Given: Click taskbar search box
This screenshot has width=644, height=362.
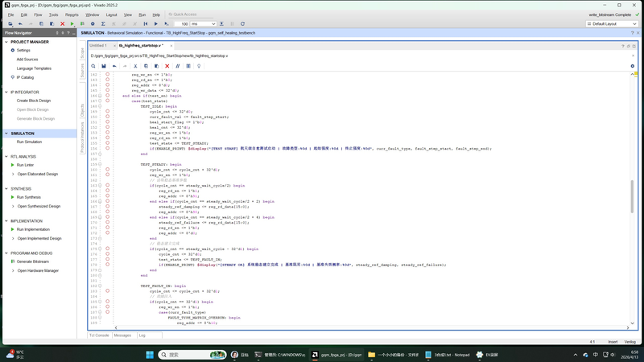Looking at the screenshot, I should click(x=192, y=355).
